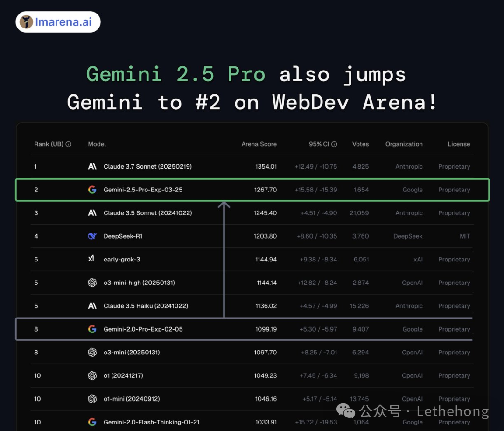
Task: Click the OpenAI icon beside o1-mini (20240912)
Action: [x=92, y=399]
